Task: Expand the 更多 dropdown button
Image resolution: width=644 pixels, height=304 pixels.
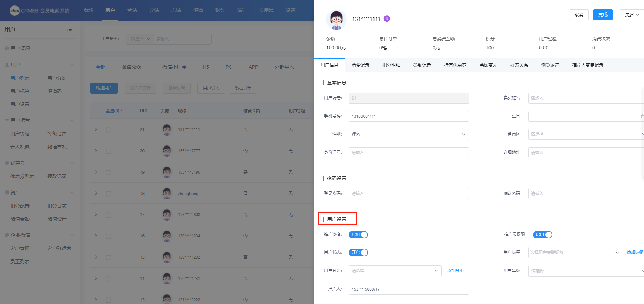Action: (x=632, y=15)
